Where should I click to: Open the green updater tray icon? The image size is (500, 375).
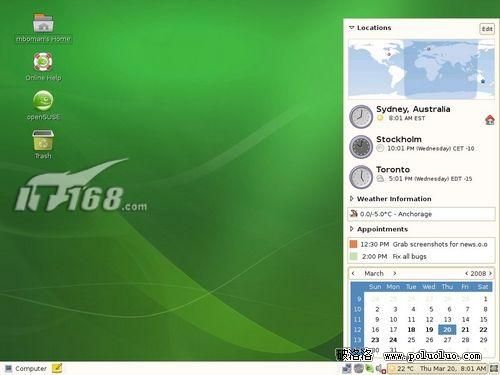pyautogui.click(x=369, y=369)
